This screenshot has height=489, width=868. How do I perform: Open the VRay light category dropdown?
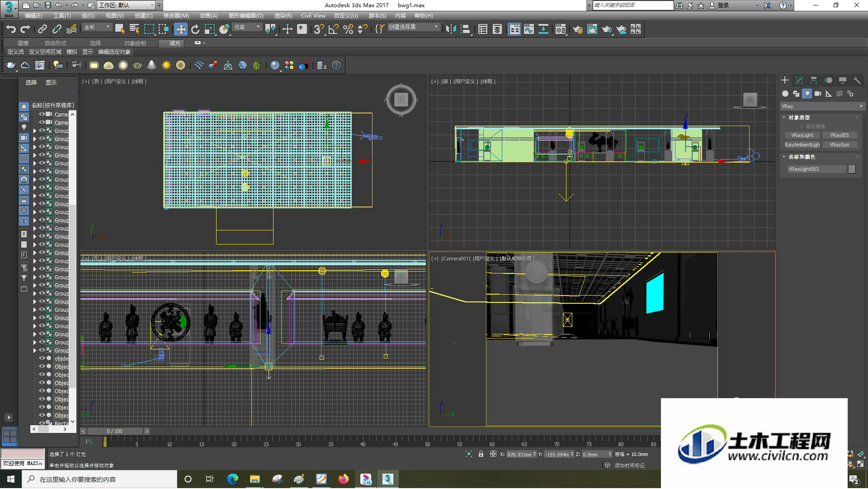coord(822,107)
